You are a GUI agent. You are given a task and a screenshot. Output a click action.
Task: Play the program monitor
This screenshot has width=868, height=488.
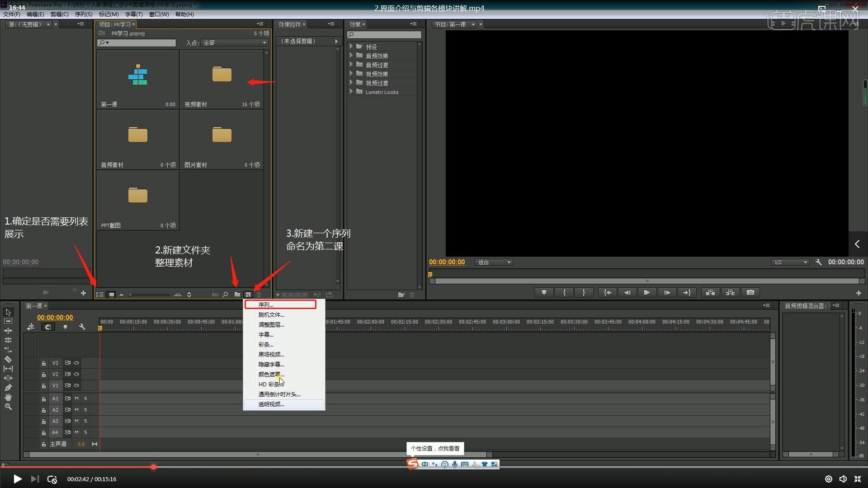coord(647,293)
